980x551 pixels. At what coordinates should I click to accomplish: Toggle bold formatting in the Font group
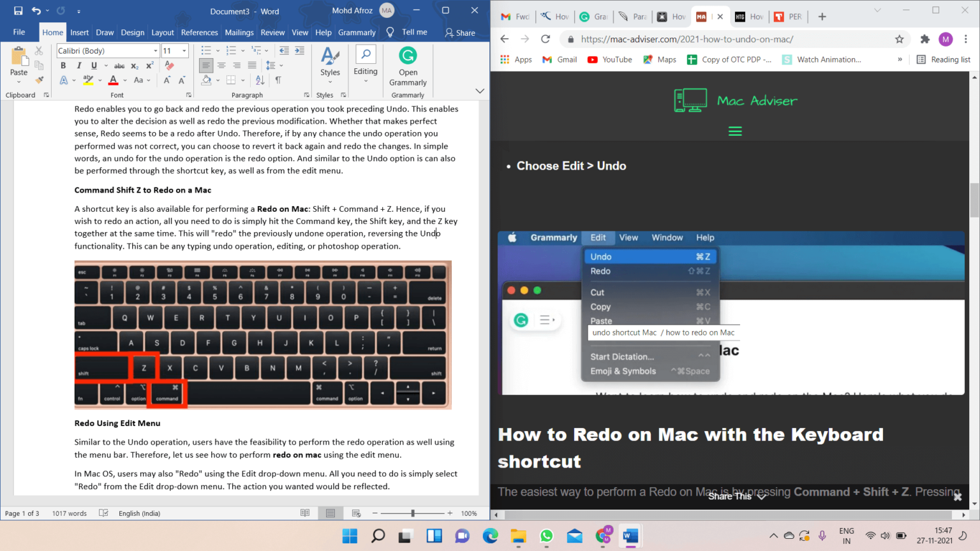coord(62,65)
